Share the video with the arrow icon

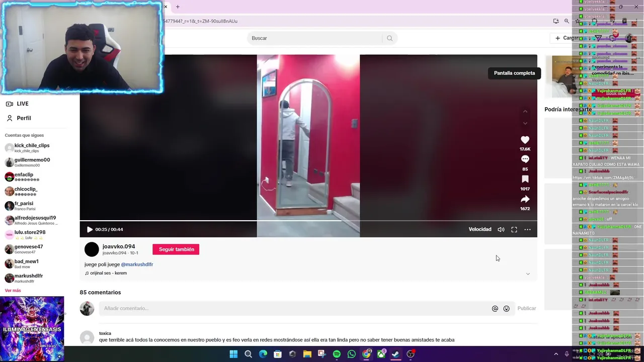[525, 199]
